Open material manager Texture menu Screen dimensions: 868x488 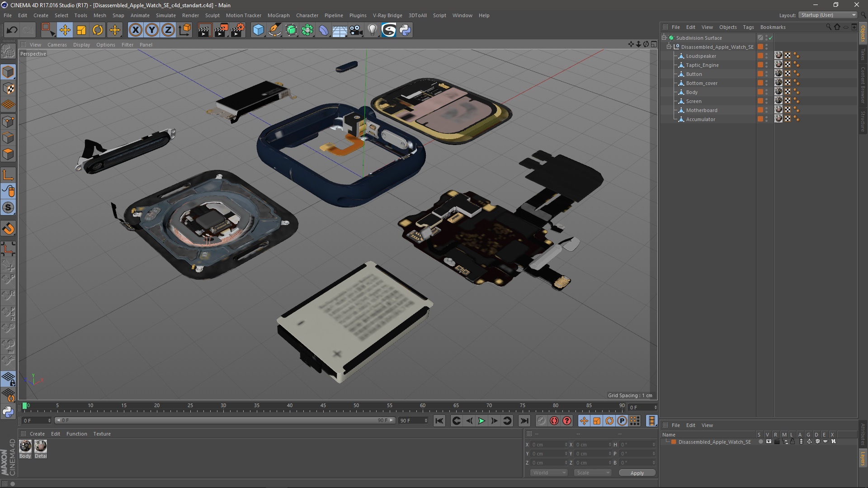[102, 434]
